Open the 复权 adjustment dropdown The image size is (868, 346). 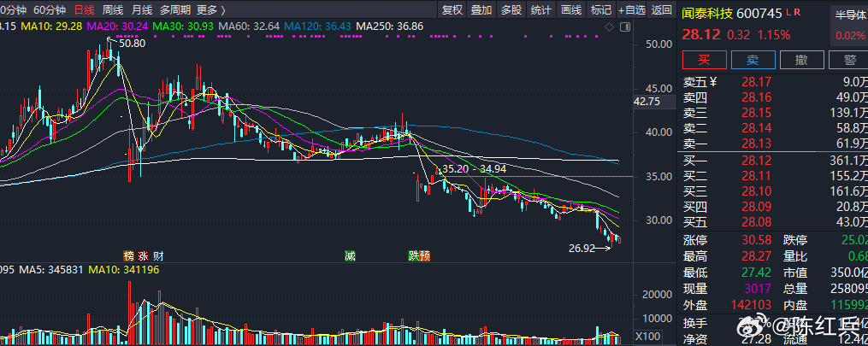(x=452, y=9)
